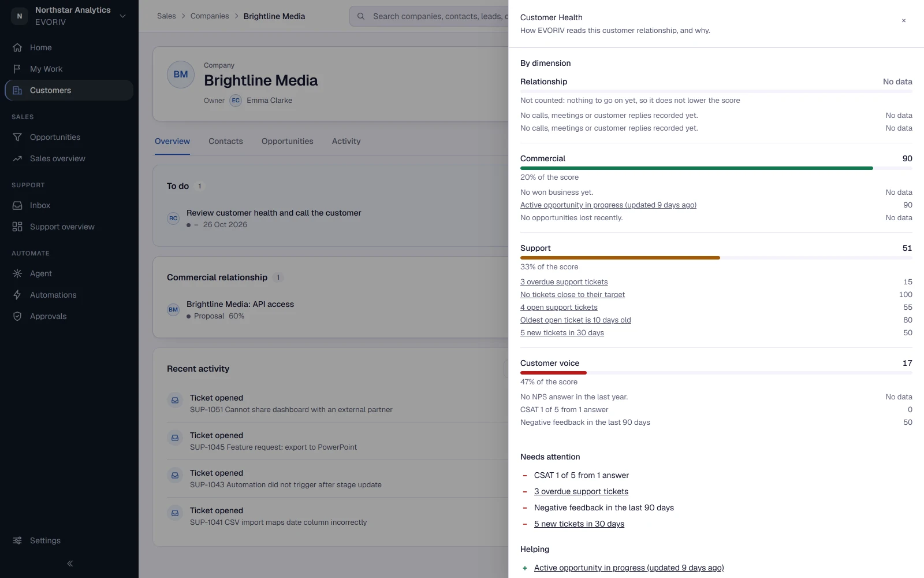Image resolution: width=924 pixels, height=578 pixels.
Task: Open Support overview grid icon
Action: (17, 227)
